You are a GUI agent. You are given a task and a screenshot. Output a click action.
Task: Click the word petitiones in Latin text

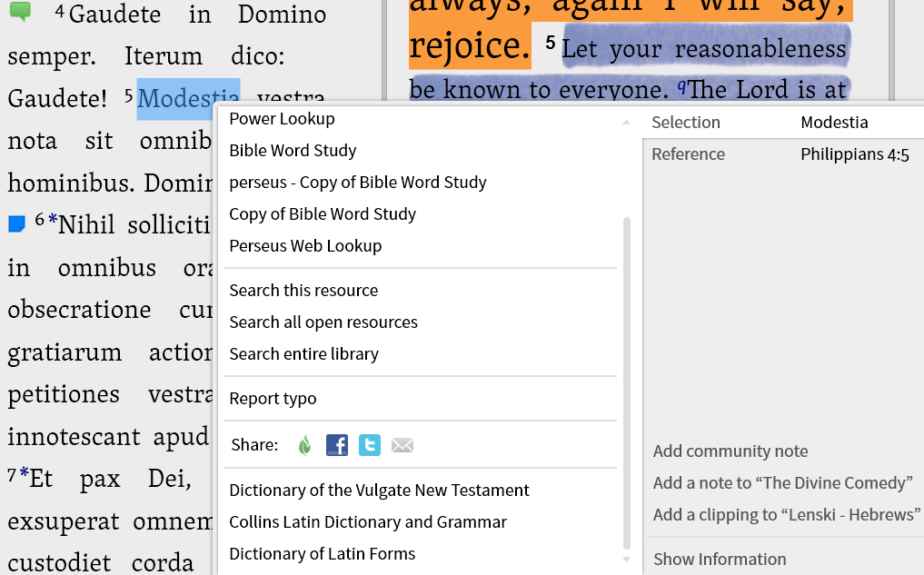click(x=64, y=395)
